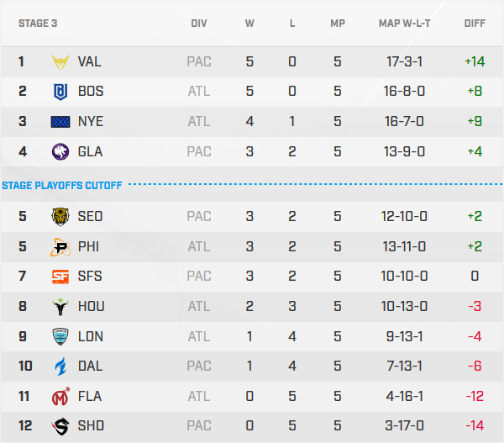Click the NYE Excelsior logo icon

61,122
